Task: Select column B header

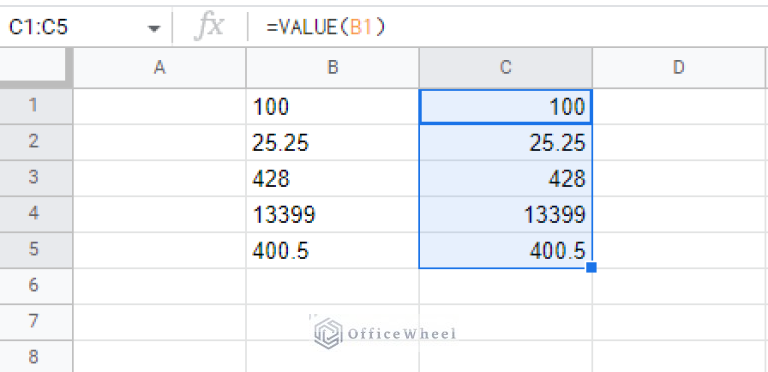Action: click(333, 68)
